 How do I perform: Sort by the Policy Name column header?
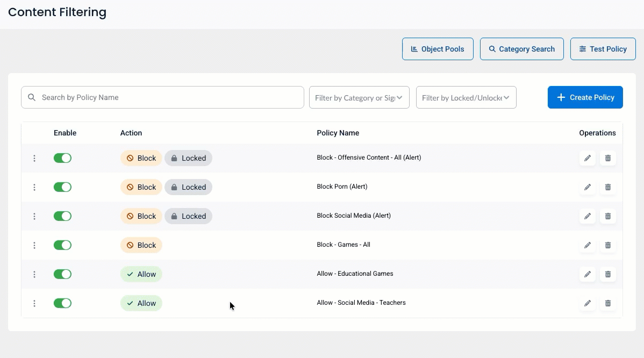coord(338,133)
